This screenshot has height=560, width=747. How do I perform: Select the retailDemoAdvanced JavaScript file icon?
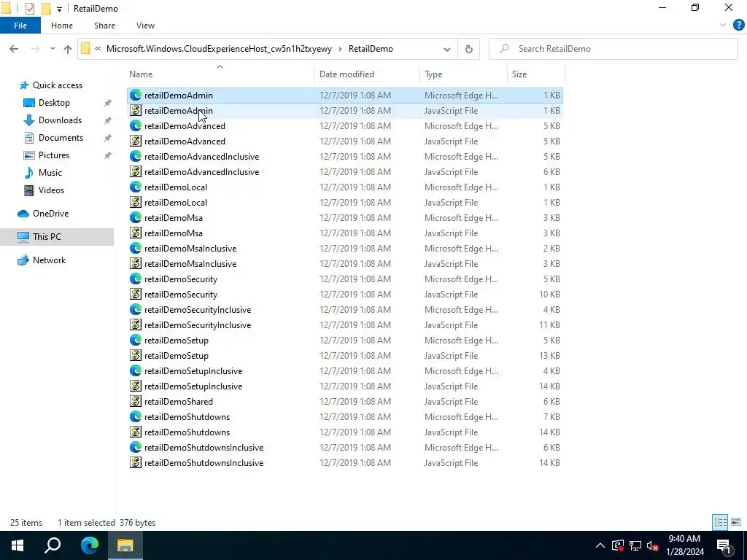[x=136, y=141]
